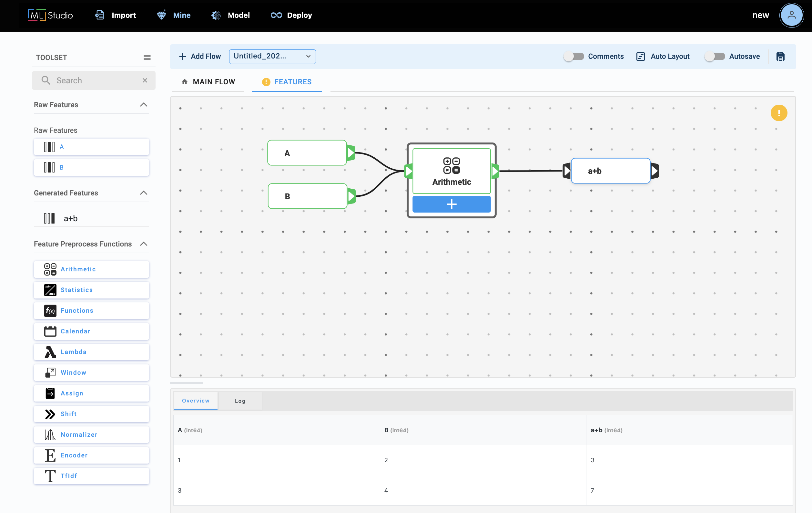
Task: Click the Auto Layout icon
Action: [x=640, y=56]
